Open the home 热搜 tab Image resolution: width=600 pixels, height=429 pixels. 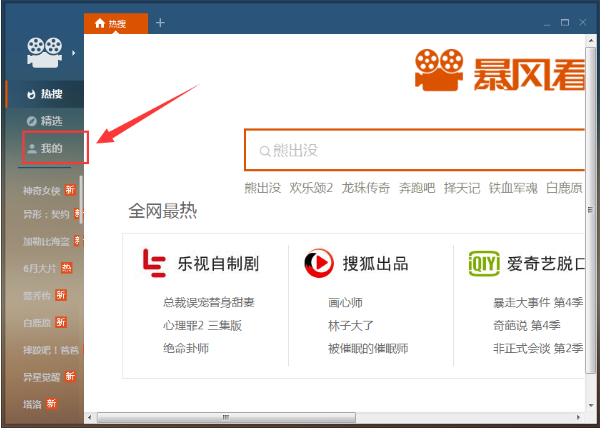(x=116, y=24)
